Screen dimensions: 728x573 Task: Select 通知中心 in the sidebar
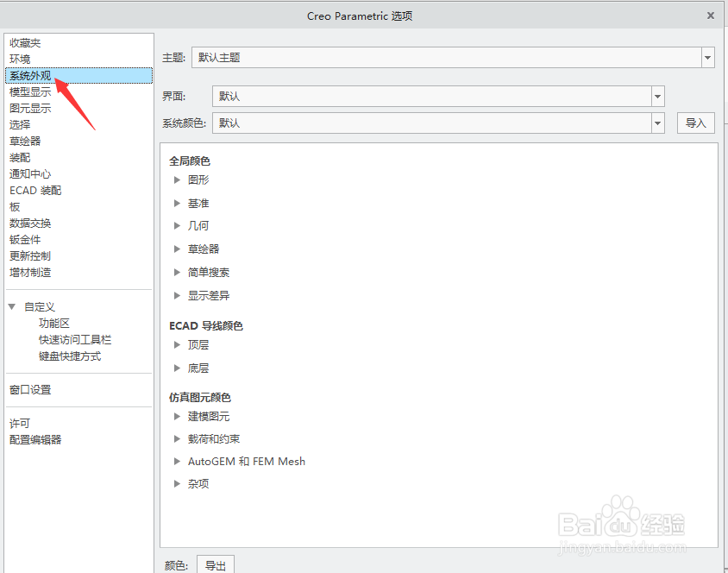click(30, 173)
